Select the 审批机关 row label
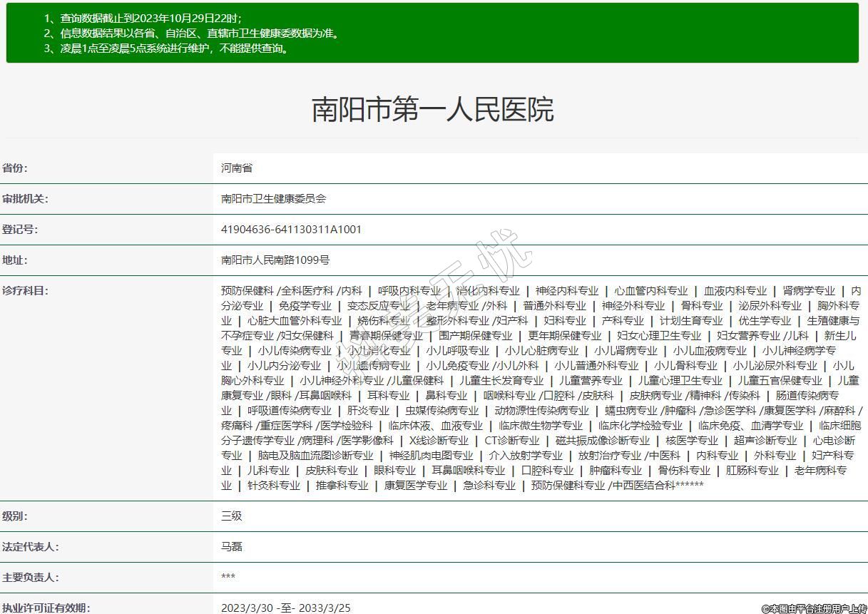868x614 pixels. (25, 199)
